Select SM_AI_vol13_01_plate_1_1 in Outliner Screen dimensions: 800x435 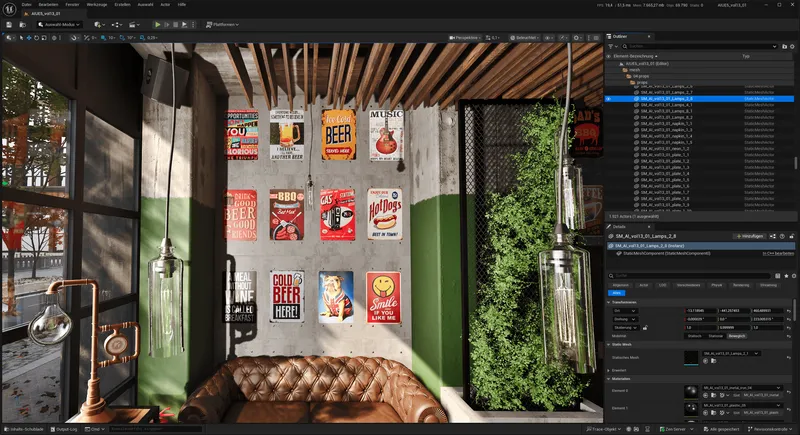665,155
